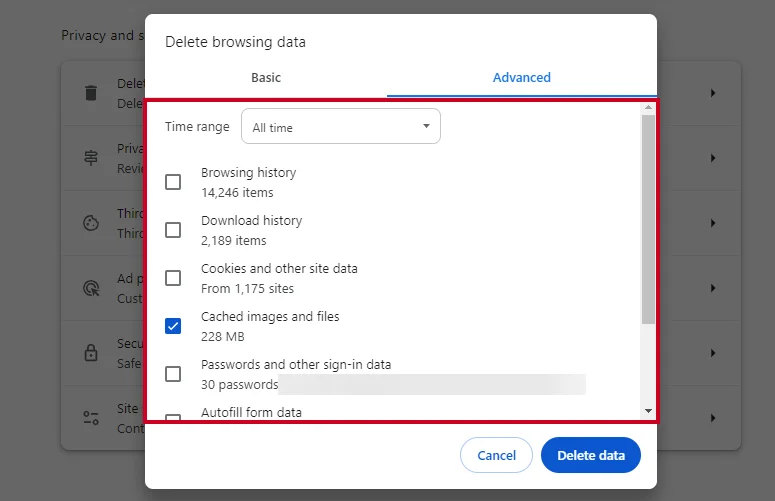Click the Ad privacy icon
The image size is (775, 501).
pyautogui.click(x=91, y=288)
